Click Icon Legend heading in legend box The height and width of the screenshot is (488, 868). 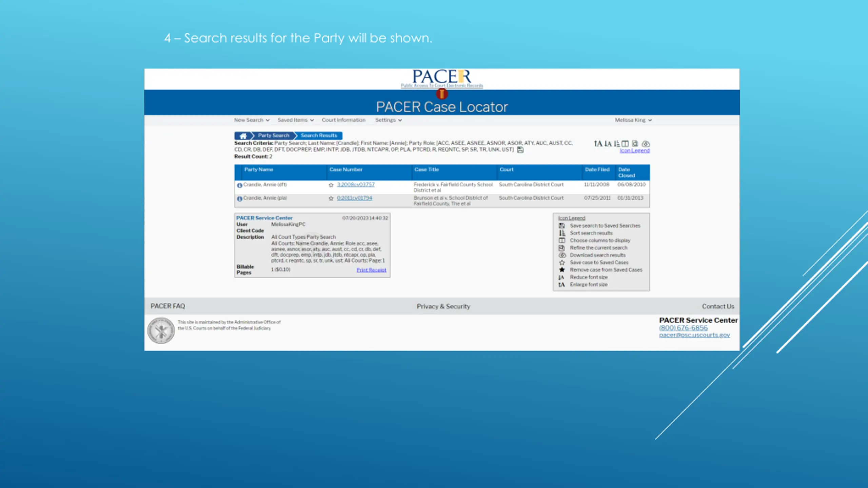[572, 218]
